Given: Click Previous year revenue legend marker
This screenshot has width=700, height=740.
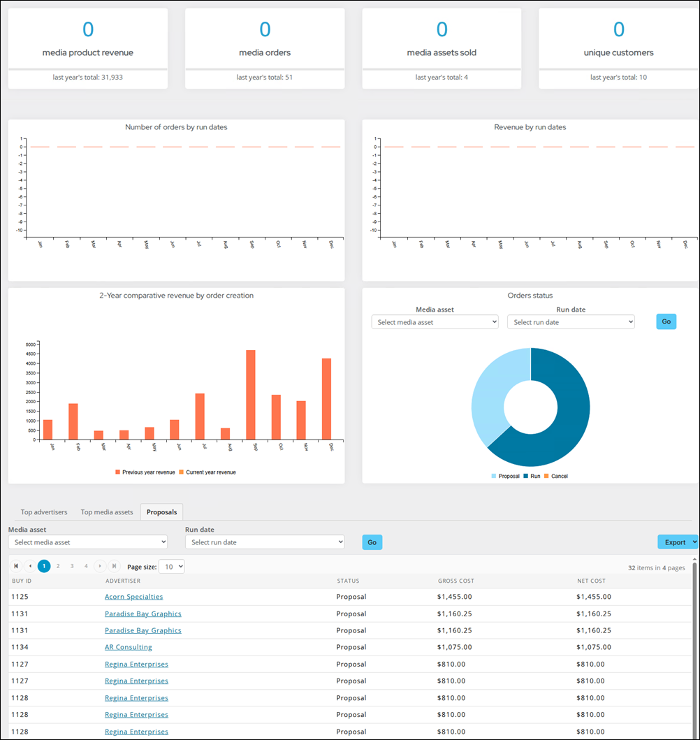Looking at the screenshot, I should click(x=118, y=472).
